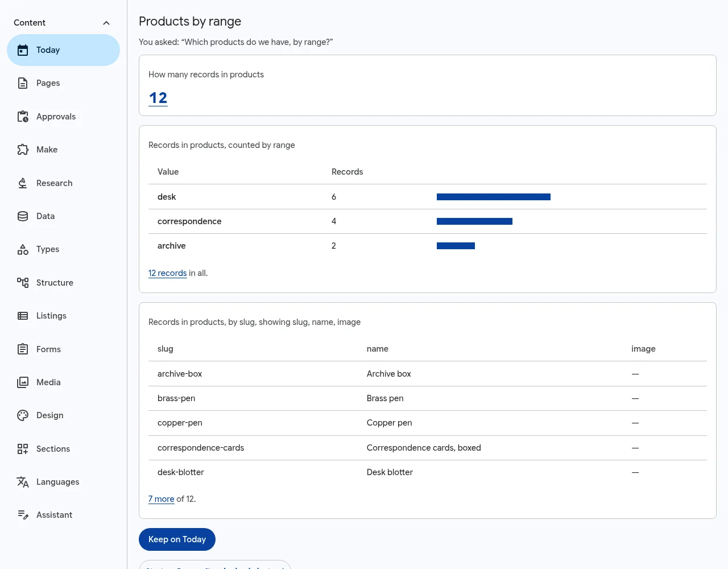Click the correspondence range bar

coord(474,221)
